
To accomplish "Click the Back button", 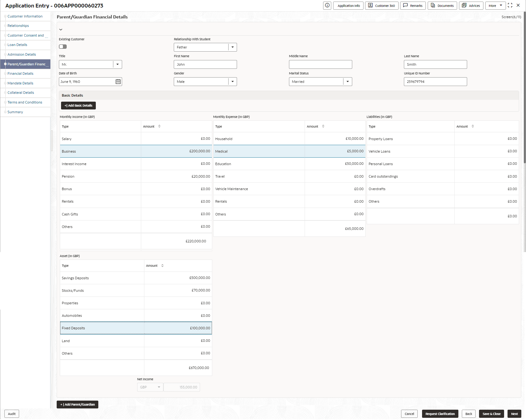I will 469,414.
